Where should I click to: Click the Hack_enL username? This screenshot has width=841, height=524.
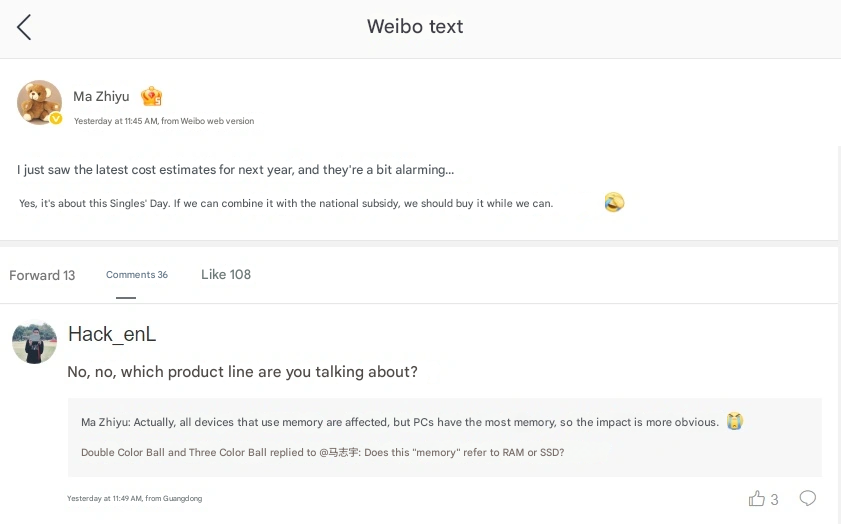[x=112, y=334]
